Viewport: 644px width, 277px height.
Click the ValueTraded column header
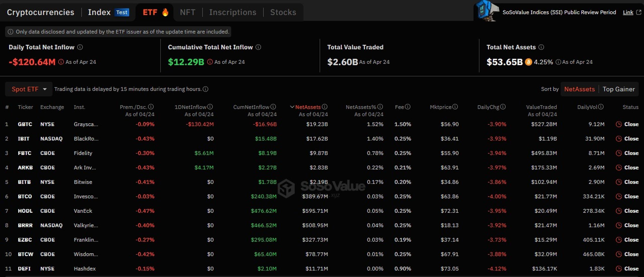pos(541,107)
